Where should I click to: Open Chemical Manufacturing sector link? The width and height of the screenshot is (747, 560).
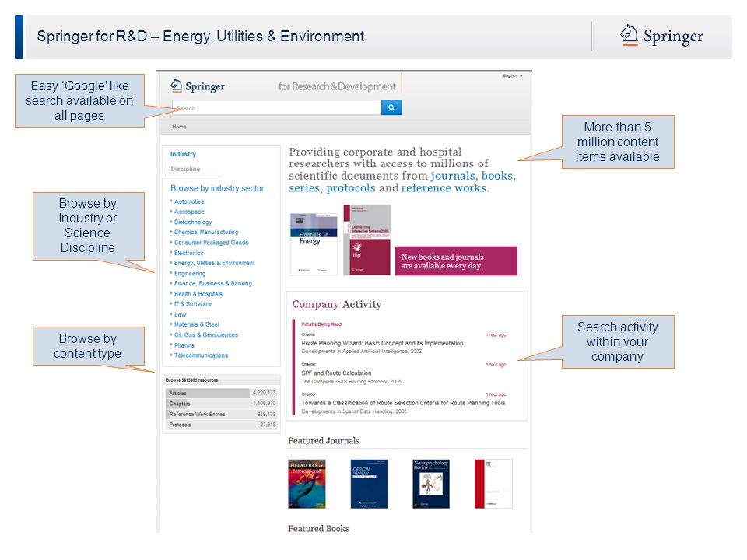[205, 233]
